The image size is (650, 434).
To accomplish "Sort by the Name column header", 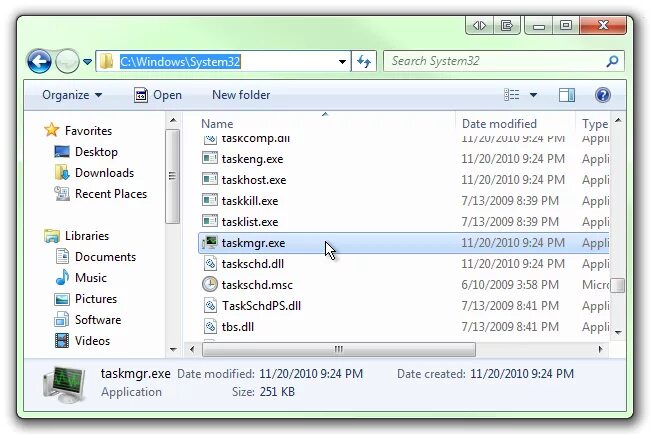I will pos(217,124).
